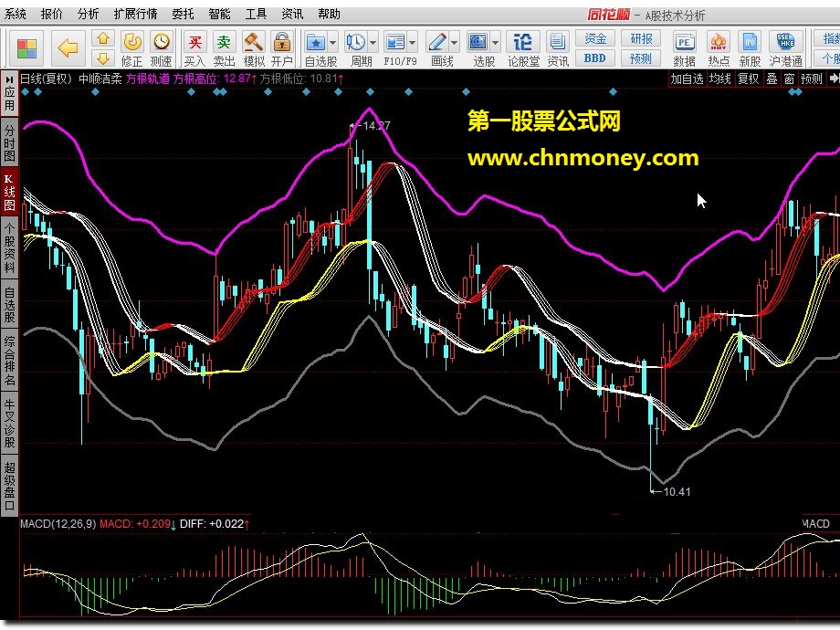This screenshot has height=630, width=840.
Task: Switch to the 综合排名 side tab
Action: click(x=10, y=361)
